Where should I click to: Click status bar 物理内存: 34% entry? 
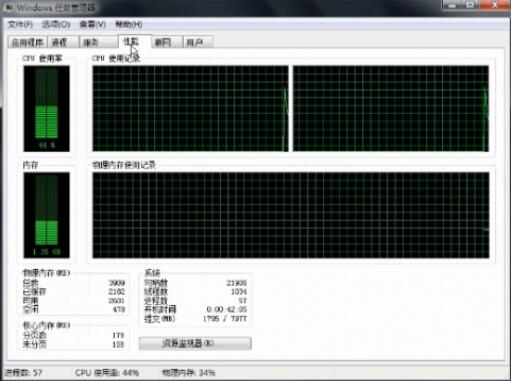[x=189, y=373]
